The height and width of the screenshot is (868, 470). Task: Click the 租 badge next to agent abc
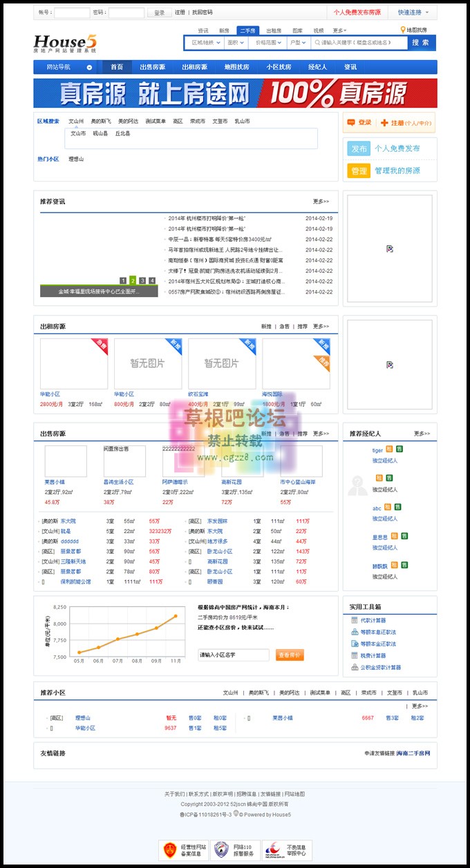click(x=389, y=507)
